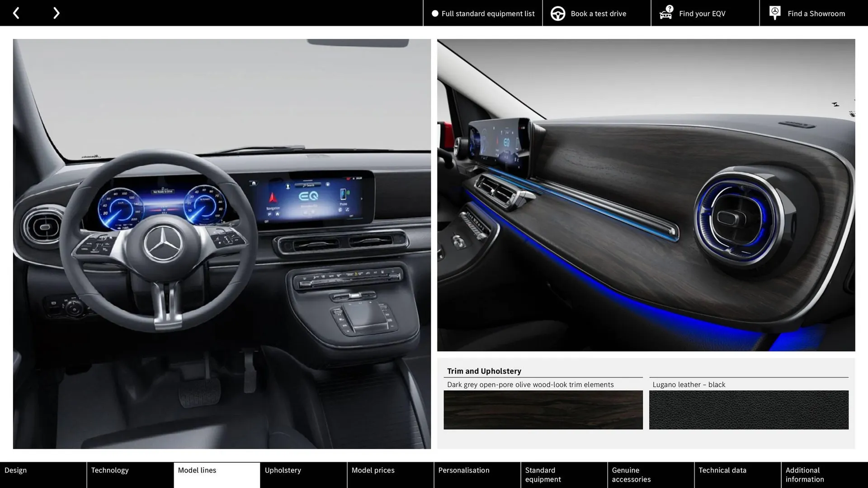Advance to next page with the right chevron

click(56, 13)
